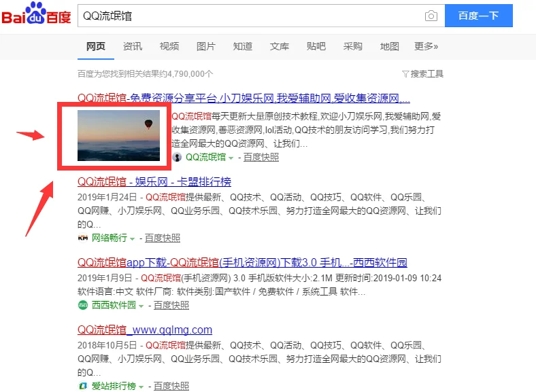Click the KM favicon beside 网络畅行
Image resolution: width=536 pixels, height=392 pixels.
coord(83,238)
